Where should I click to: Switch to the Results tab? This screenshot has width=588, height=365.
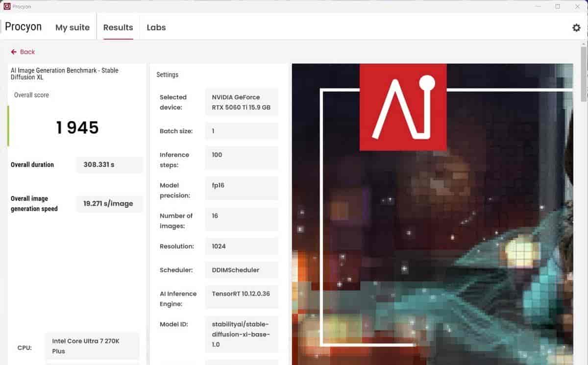click(118, 27)
